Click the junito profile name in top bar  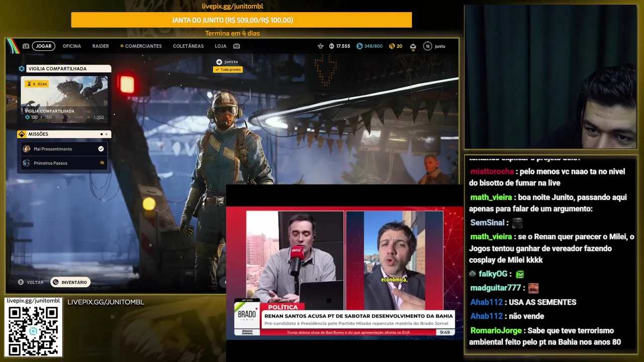click(440, 46)
